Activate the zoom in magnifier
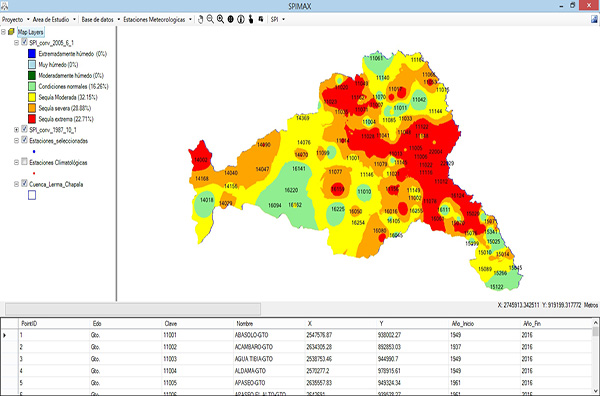The image size is (600, 396). click(220, 19)
